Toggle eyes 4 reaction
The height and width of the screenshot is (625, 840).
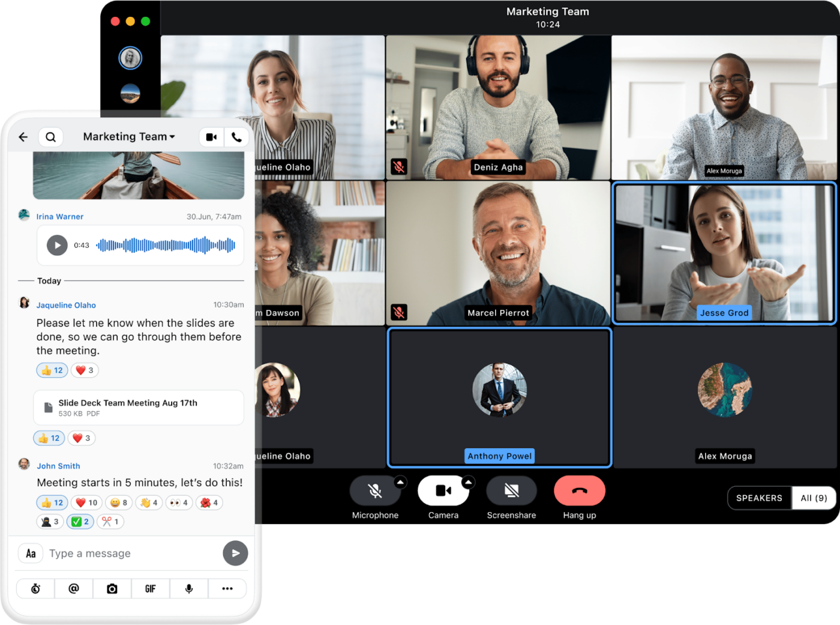pyautogui.click(x=179, y=503)
